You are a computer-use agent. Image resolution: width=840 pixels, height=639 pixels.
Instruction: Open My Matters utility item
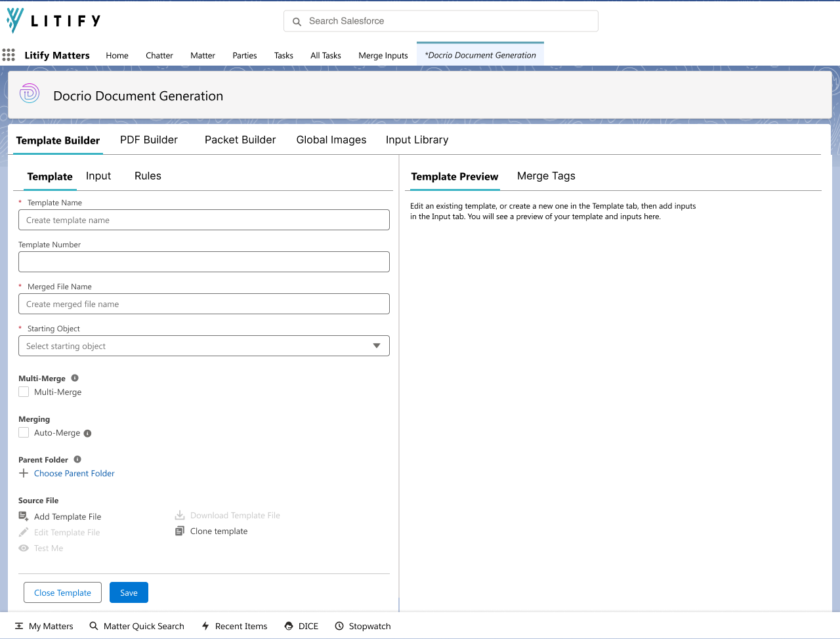pyautogui.click(x=44, y=626)
